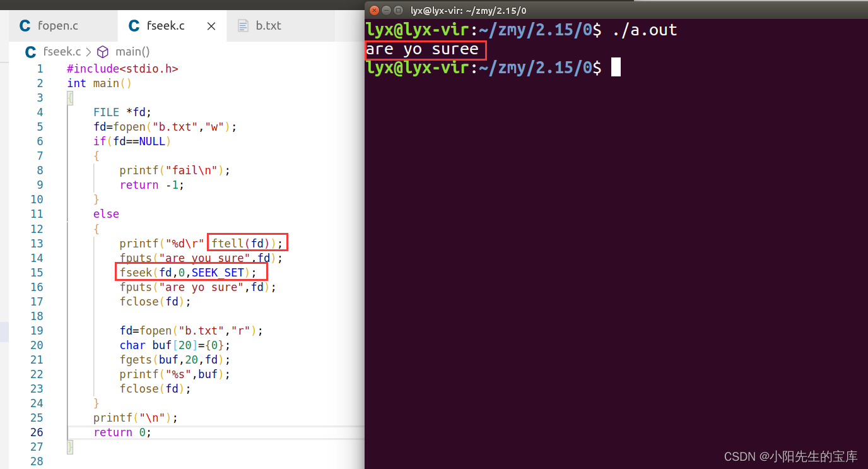
Task: Click the text file icon on b.txt tab
Action: tap(243, 26)
